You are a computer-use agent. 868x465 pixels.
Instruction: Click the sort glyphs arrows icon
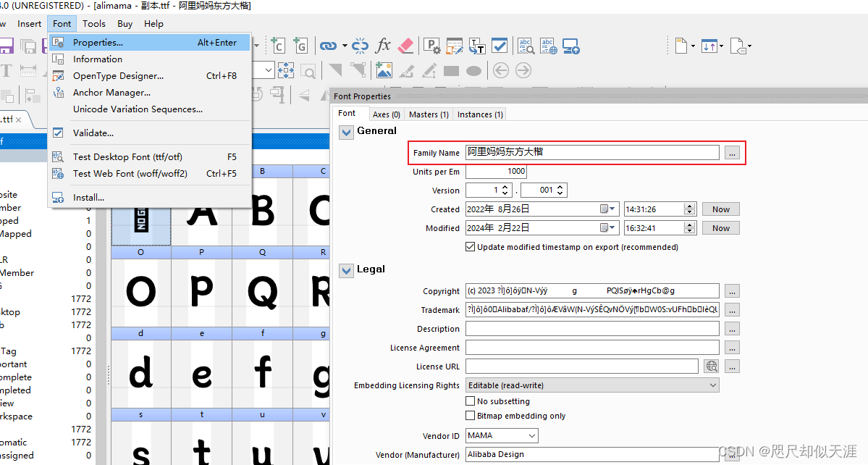[x=709, y=46]
